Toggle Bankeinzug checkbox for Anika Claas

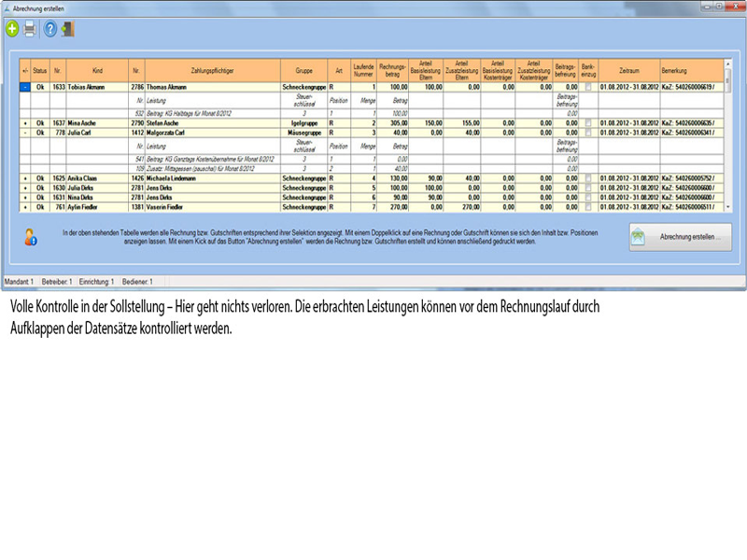click(588, 177)
